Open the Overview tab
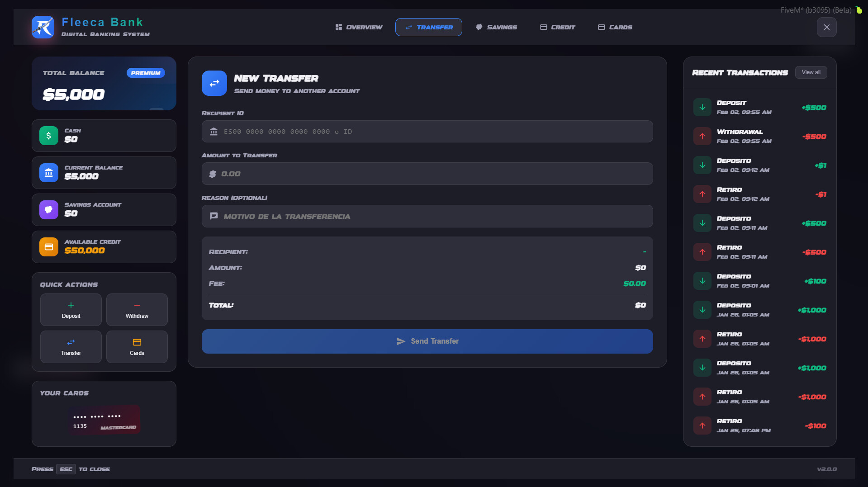Screen dimensions: 868x487 pos(359,27)
